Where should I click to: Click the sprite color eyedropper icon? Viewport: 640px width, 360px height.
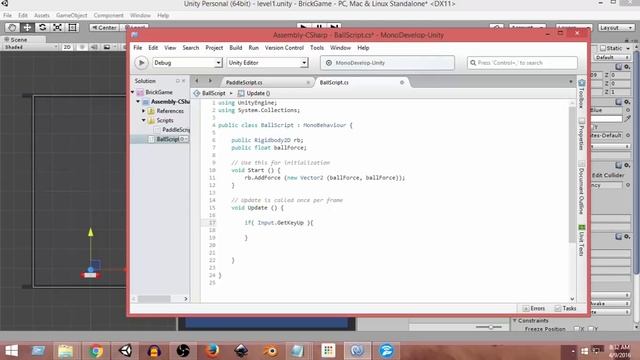click(x=628, y=118)
